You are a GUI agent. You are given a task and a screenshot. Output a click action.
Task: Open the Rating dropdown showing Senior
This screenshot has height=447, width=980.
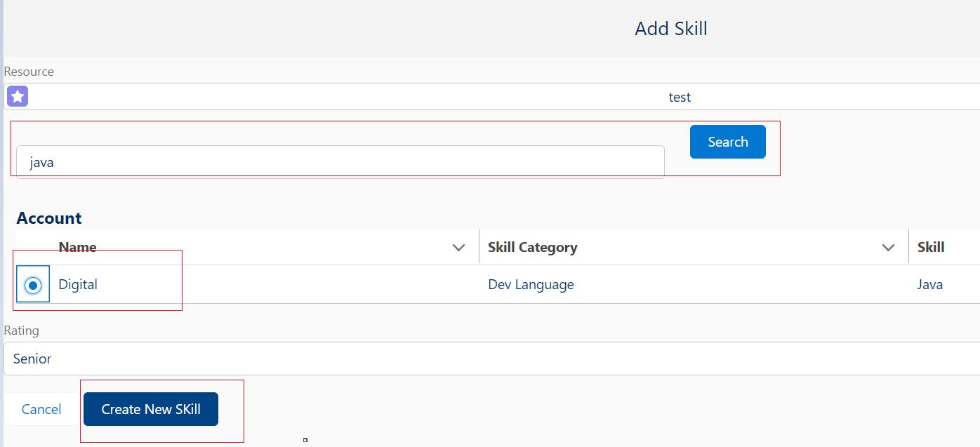pyautogui.click(x=491, y=359)
